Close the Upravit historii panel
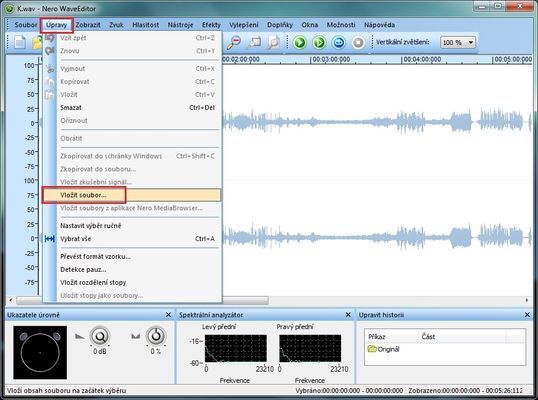538x400 pixels. 527,315
